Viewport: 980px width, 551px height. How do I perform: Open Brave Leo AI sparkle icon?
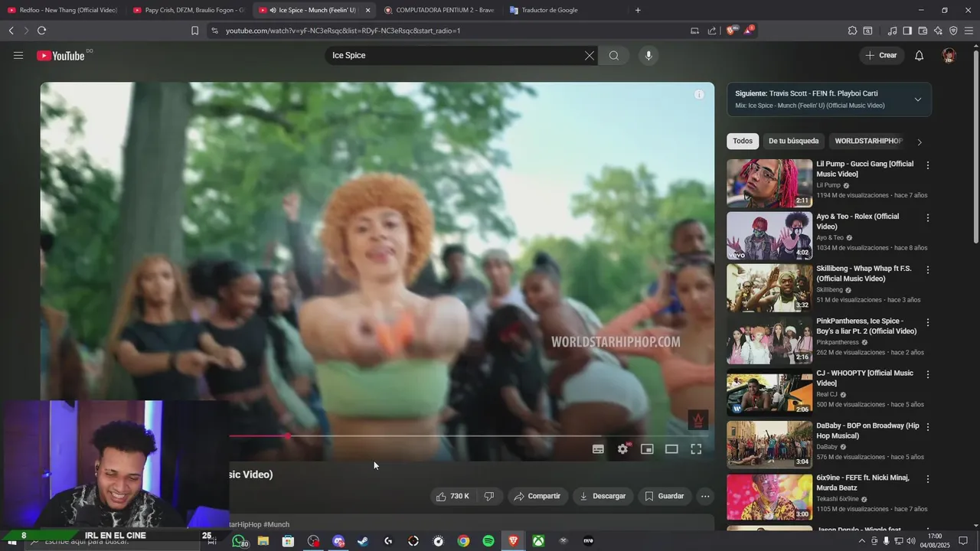(938, 31)
